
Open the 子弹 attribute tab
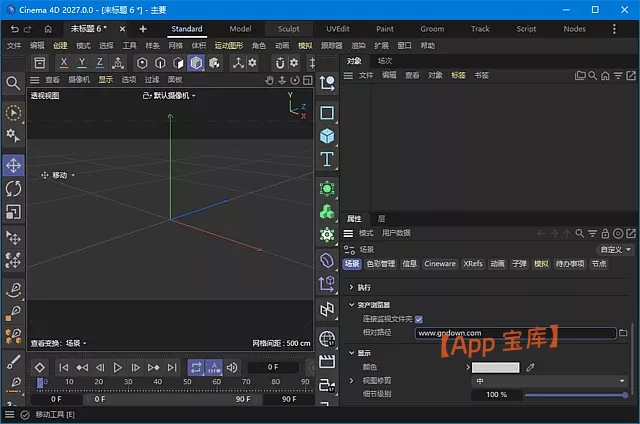[x=519, y=264]
